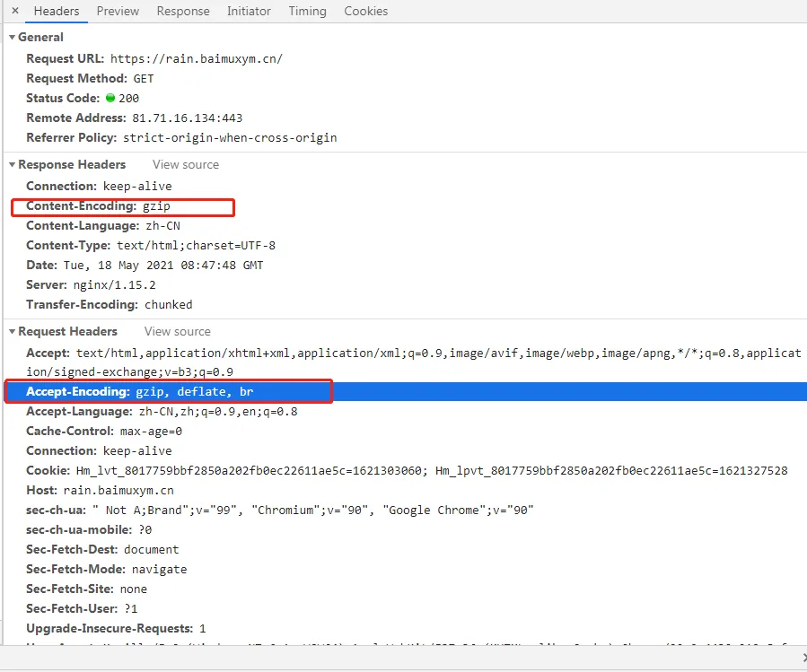Image resolution: width=807 pixels, height=672 pixels.
Task: Select the Cookie header row
Action: pos(408,471)
